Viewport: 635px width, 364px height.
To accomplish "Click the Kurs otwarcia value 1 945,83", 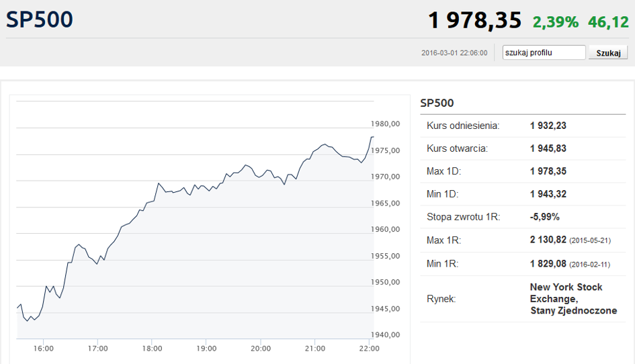I will click(x=548, y=148).
